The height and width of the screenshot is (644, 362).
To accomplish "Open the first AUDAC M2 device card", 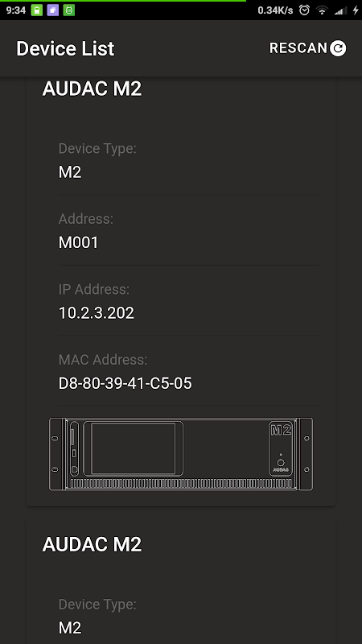I will [181, 291].
